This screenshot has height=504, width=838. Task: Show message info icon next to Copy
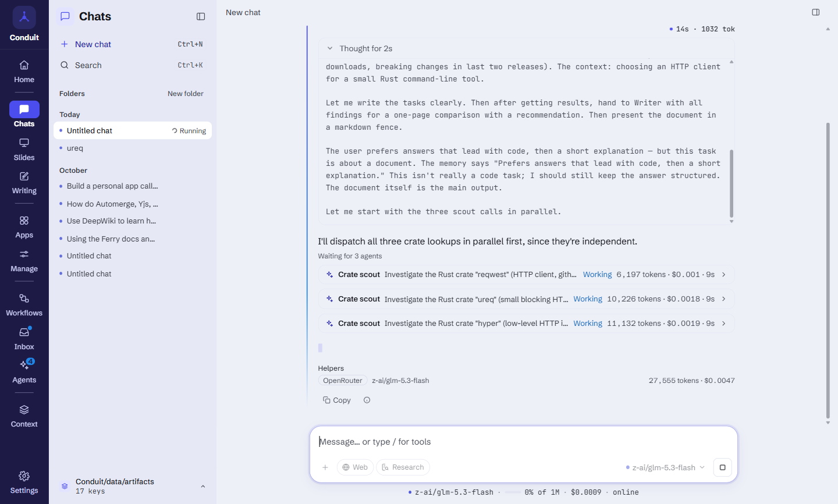click(367, 400)
